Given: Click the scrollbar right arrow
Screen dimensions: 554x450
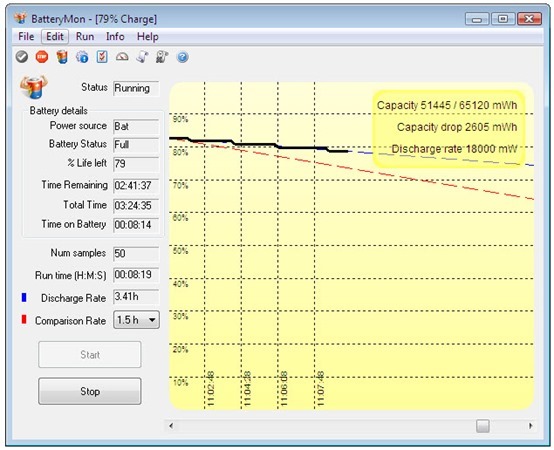Looking at the screenshot, I should tap(530, 426).
